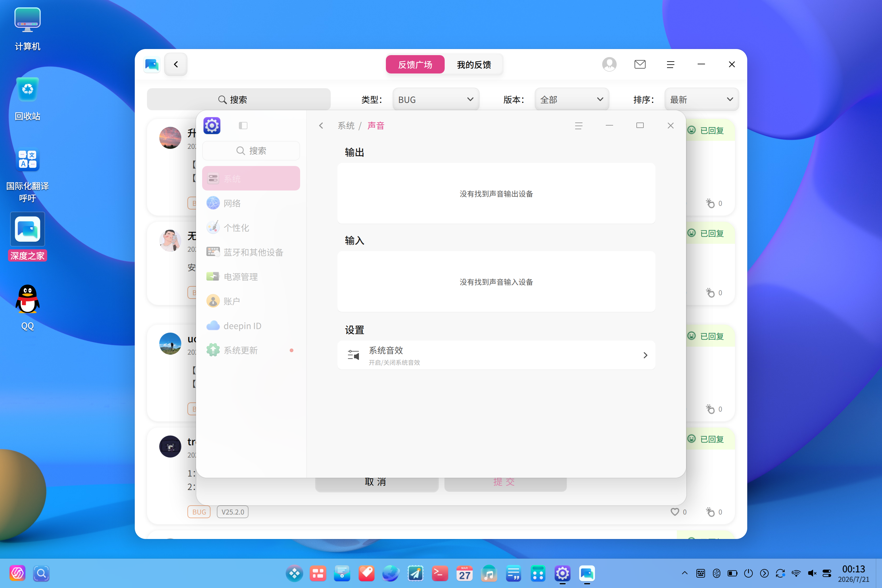Click the volume muted tray icon
The height and width of the screenshot is (588, 882).
(x=812, y=573)
